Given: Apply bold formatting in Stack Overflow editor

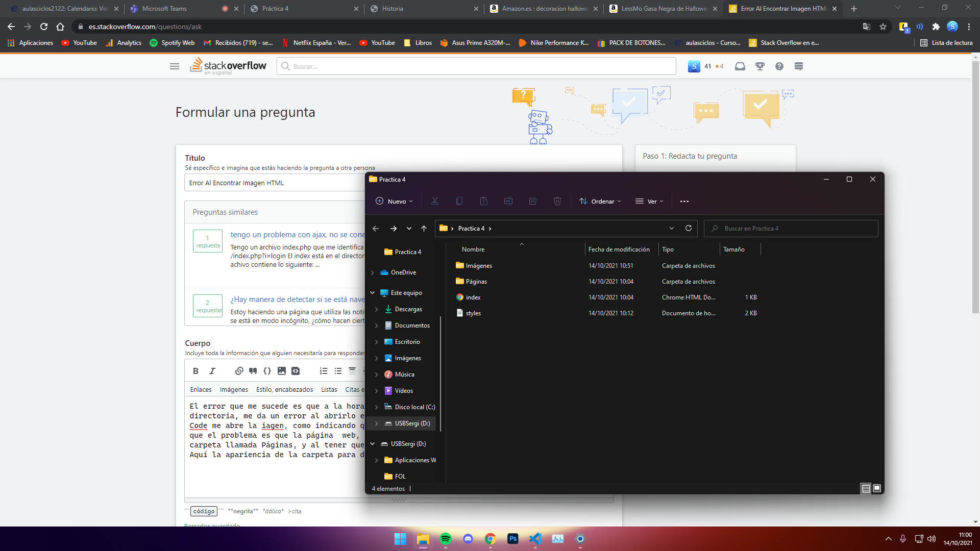Looking at the screenshot, I should point(195,371).
